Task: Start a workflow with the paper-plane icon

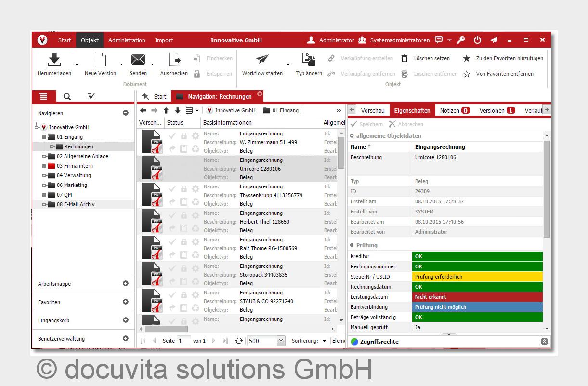Action: point(262,60)
